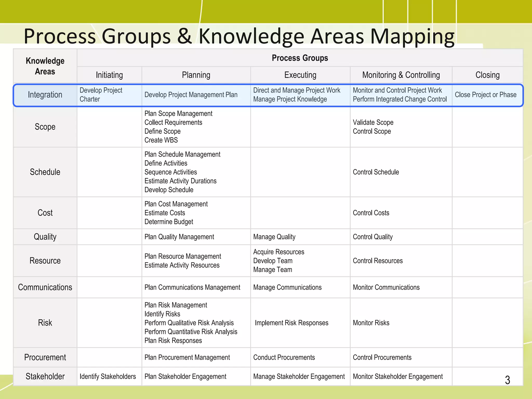Select the 'Knowledge Areas' header cell

point(45,66)
